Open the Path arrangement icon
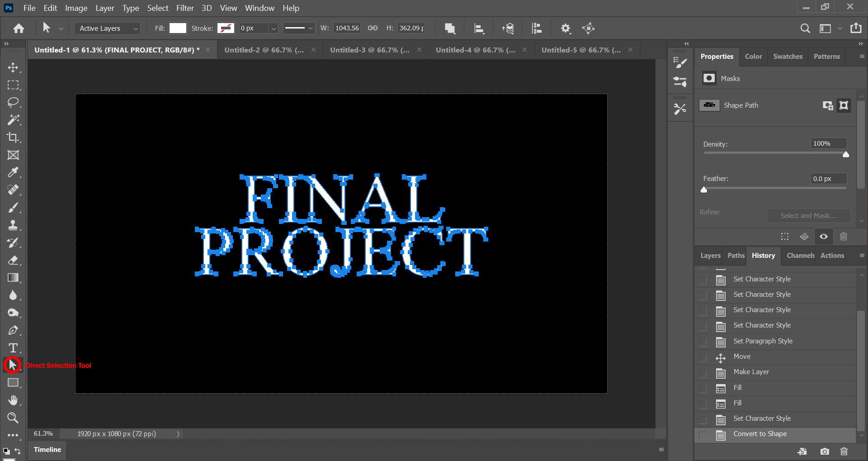Image resolution: width=868 pixels, height=461 pixels. pyautogui.click(x=508, y=29)
